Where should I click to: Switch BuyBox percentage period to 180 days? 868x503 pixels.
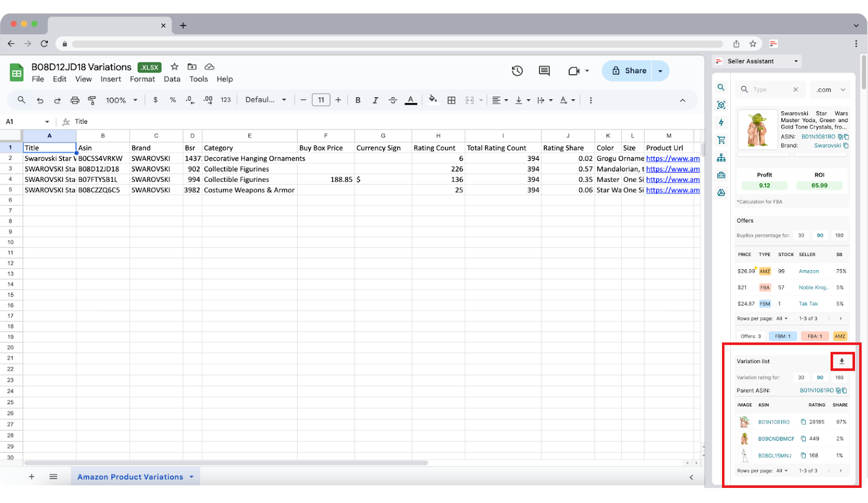tap(839, 235)
